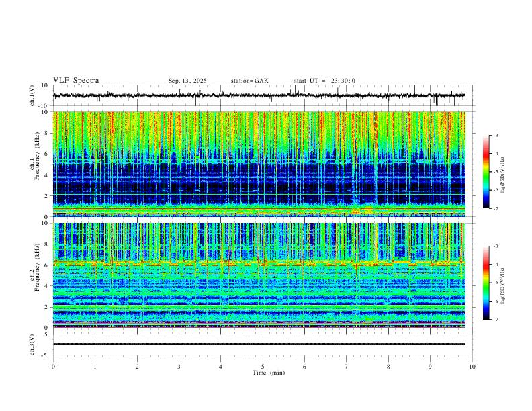Click the ch.1 color bar "log(PSD)(V²/Hz)" label
The image size is (532, 411).
(x=503, y=175)
